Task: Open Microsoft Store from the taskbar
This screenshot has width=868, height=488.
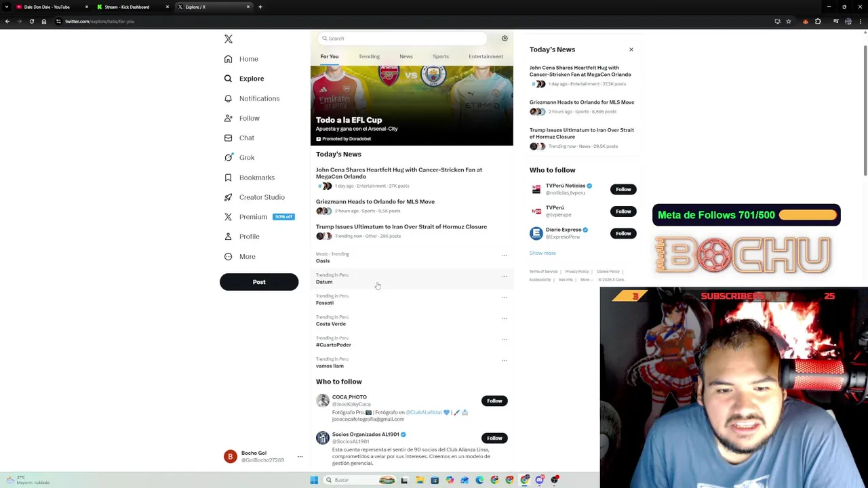Action: (435, 480)
